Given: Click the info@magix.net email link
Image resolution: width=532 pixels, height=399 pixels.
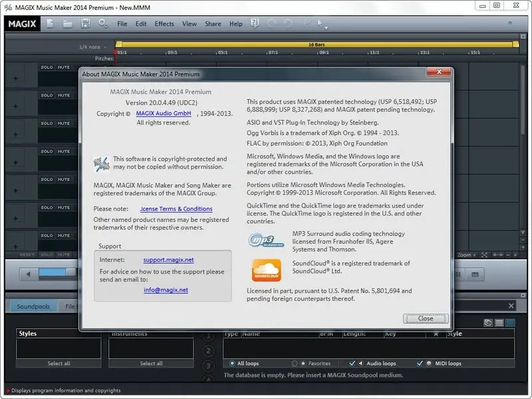Looking at the screenshot, I should [x=166, y=290].
